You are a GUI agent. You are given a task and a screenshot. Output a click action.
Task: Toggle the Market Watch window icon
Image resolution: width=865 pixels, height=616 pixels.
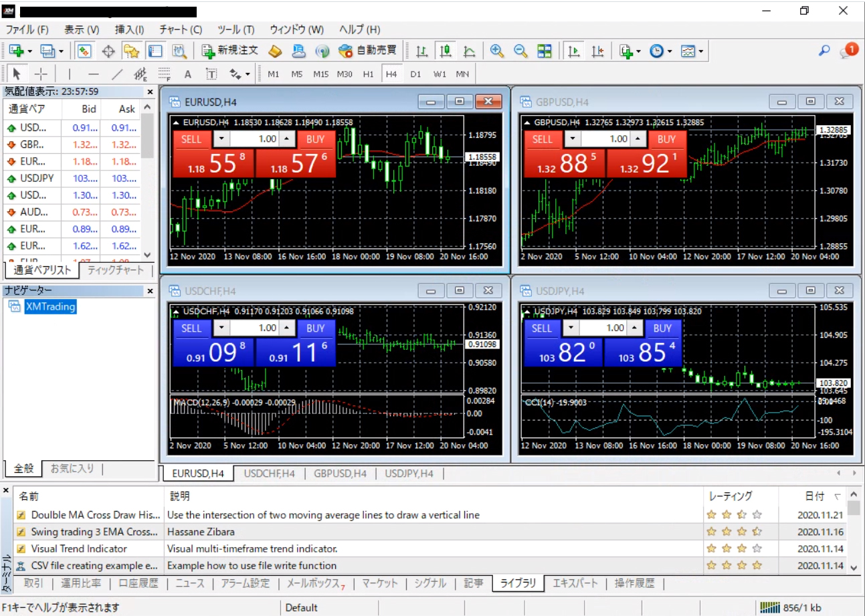84,51
